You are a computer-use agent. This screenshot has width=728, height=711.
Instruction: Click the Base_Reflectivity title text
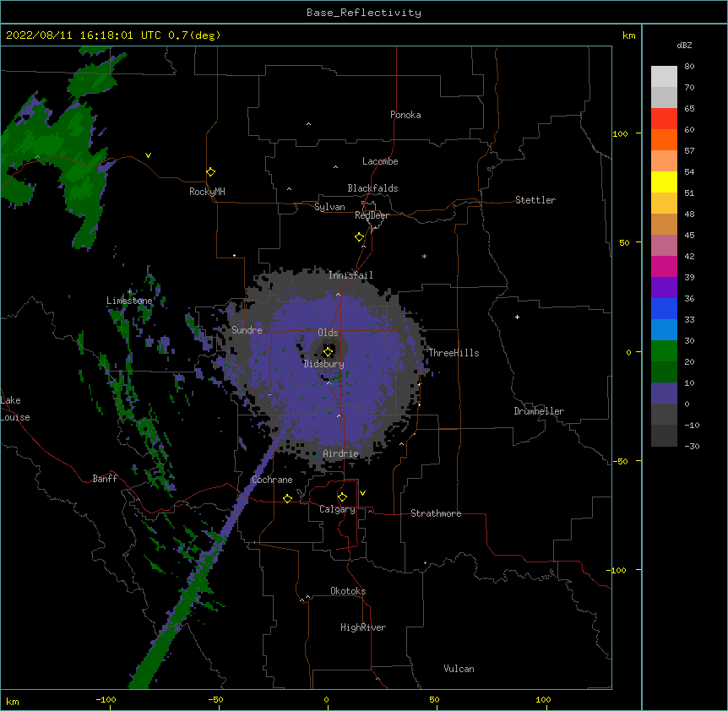click(x=364, y=13)
